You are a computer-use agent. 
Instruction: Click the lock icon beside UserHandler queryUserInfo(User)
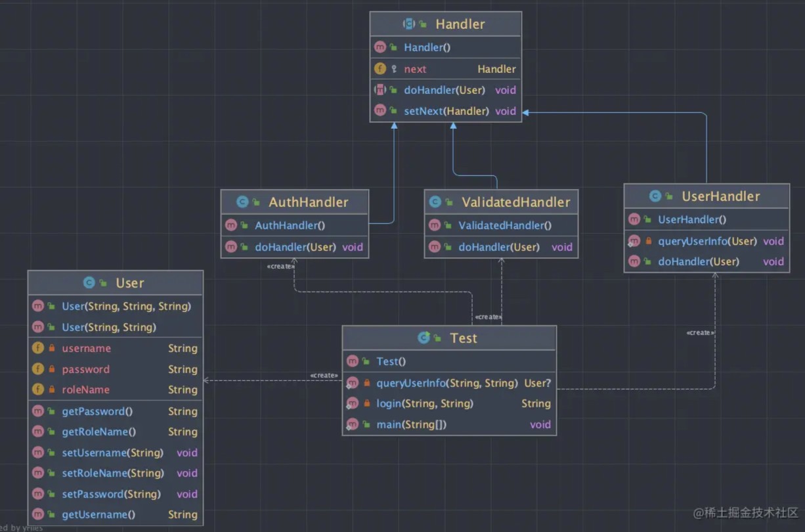649,241
